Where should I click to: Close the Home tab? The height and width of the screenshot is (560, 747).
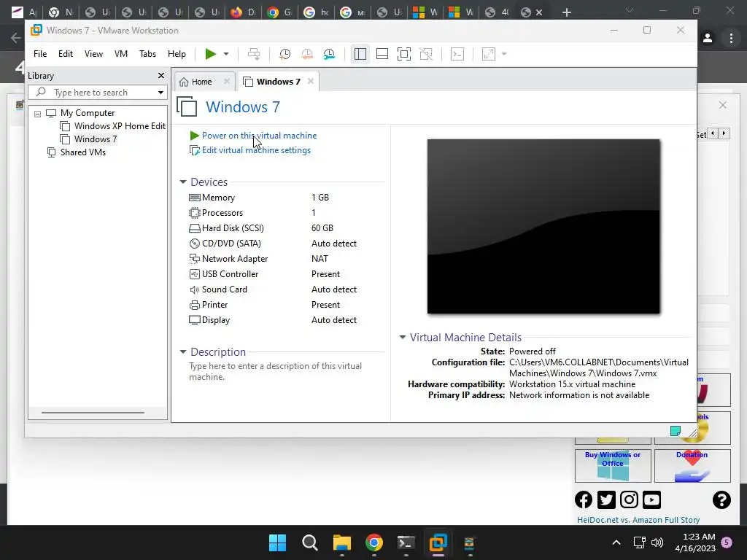click(x=227, y=82)
